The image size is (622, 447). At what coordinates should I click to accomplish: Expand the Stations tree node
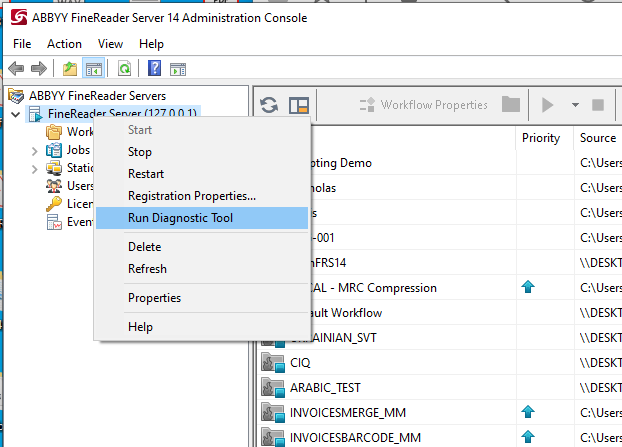coord(35,169)
